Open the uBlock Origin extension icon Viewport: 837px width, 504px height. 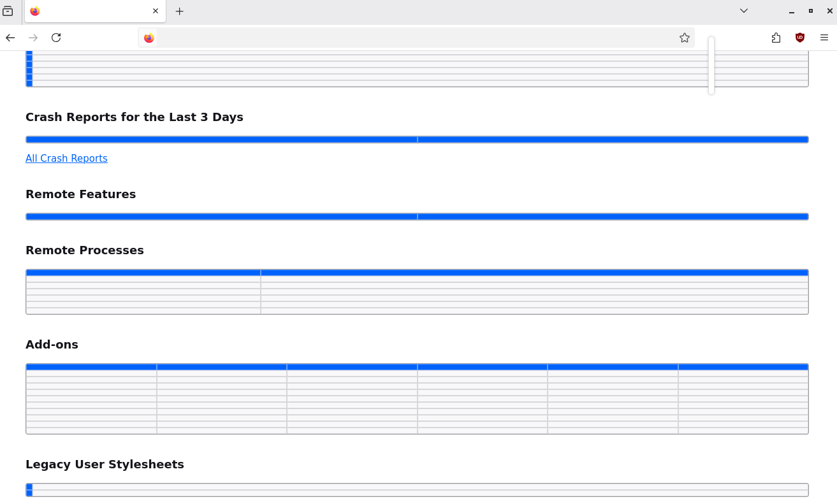800,38
